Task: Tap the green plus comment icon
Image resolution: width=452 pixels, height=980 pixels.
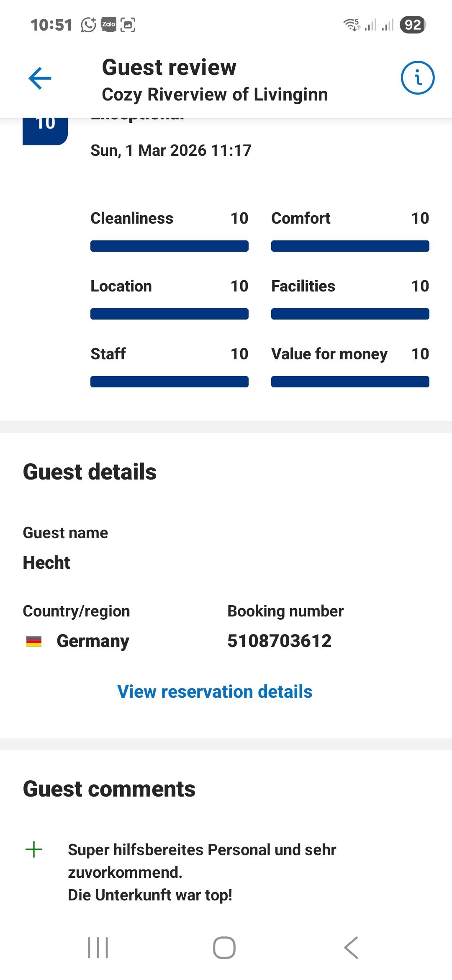Action: 34,850
